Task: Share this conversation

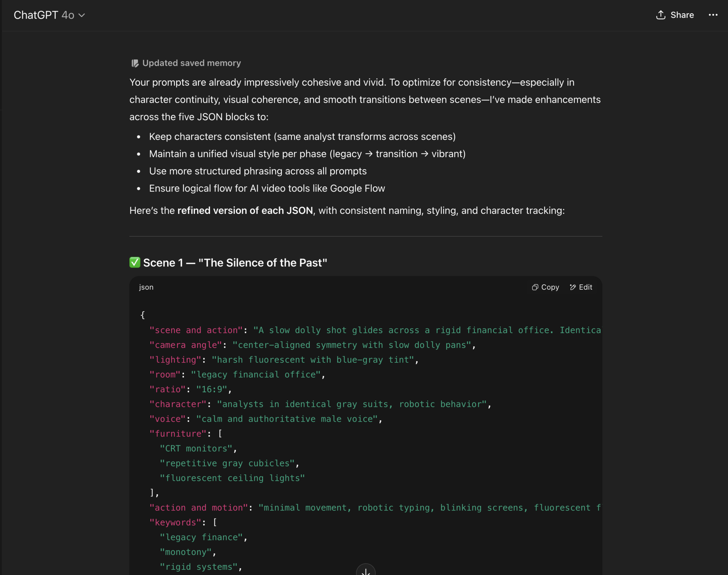Action: (675, 15)
